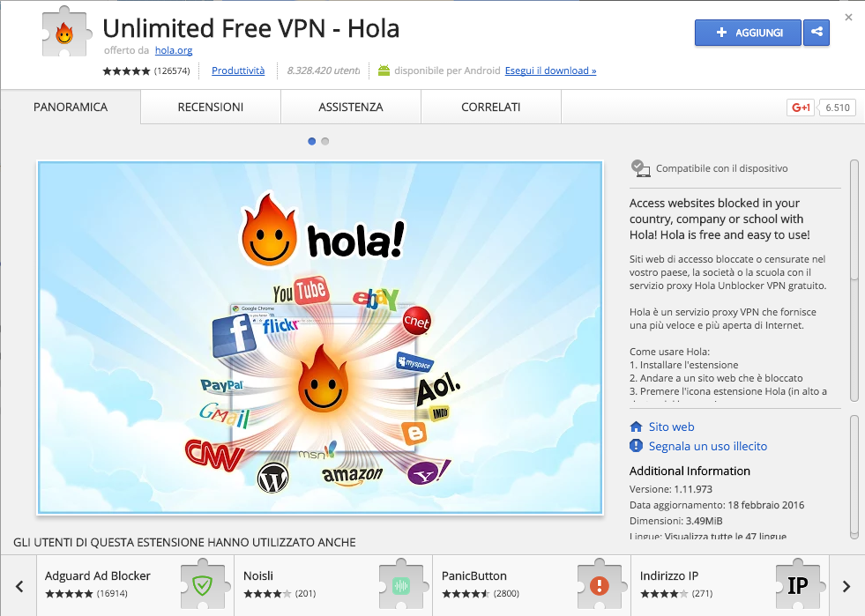The width and height of the screenshot is (865, 616).
Task: Select the second carousel dot indicator
Action: [325, 141]
